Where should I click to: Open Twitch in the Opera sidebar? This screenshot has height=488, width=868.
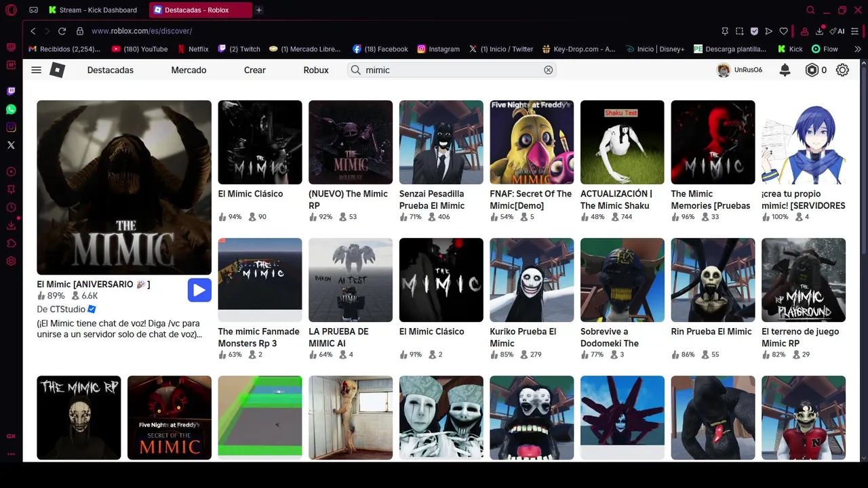click(11, 91)
